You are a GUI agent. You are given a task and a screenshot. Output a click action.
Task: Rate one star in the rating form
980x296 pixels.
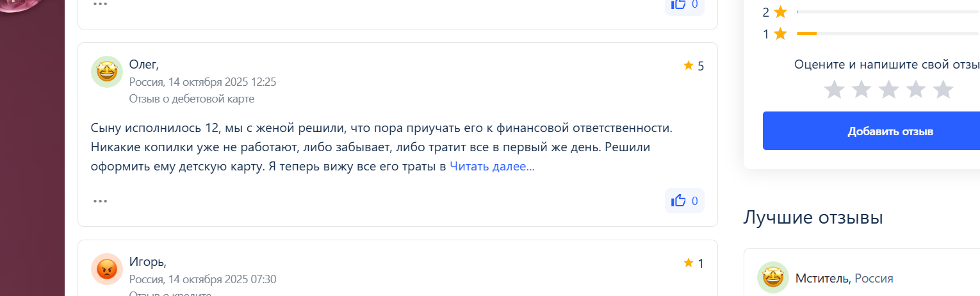click(834, 89)
